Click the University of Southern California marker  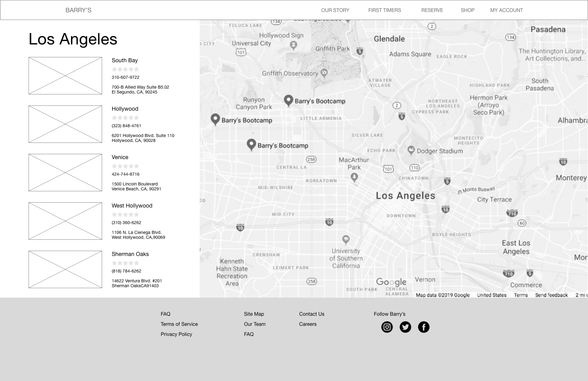coord(346,239)
